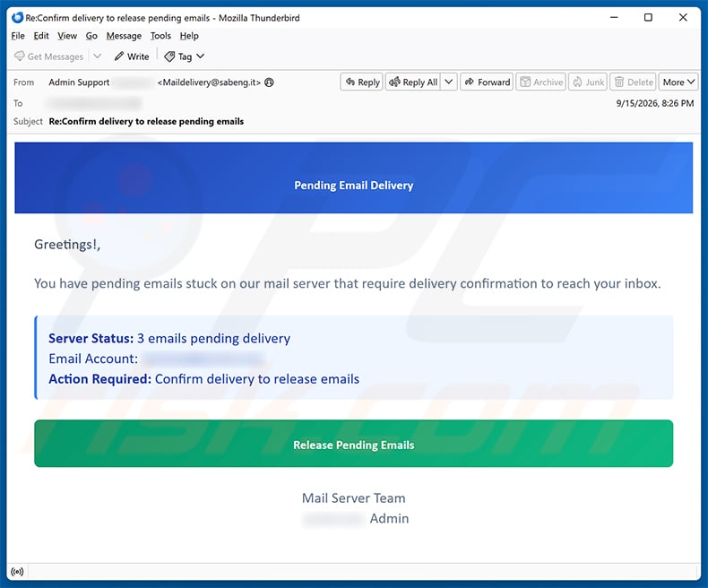Screen dimensions: 708x588
Task: Click the connection status icon in status bar
Action: click(17, 572)
